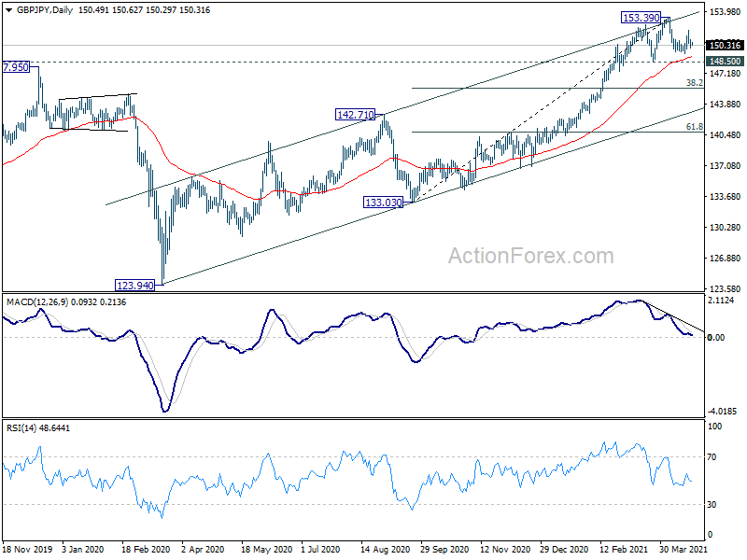Click the 14 Aug 2020 date label
The image size is (747, 560).
[385, 549]
